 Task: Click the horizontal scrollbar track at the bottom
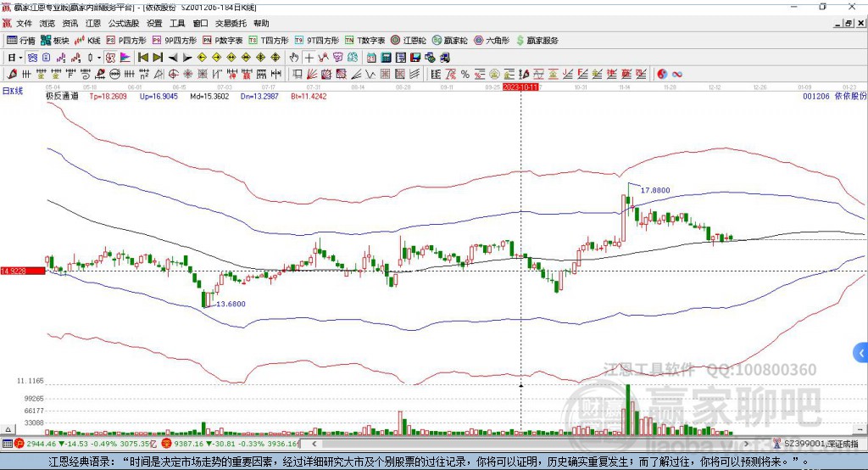530,444
